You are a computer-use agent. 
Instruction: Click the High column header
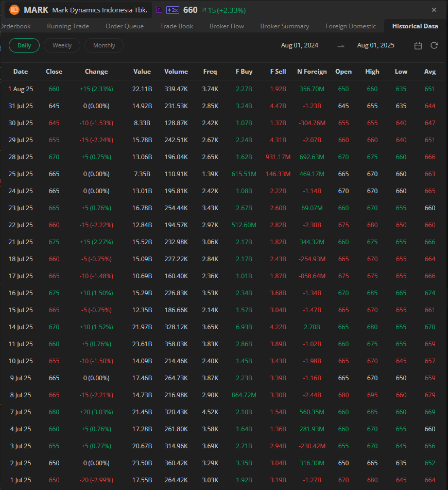point(372,72)
